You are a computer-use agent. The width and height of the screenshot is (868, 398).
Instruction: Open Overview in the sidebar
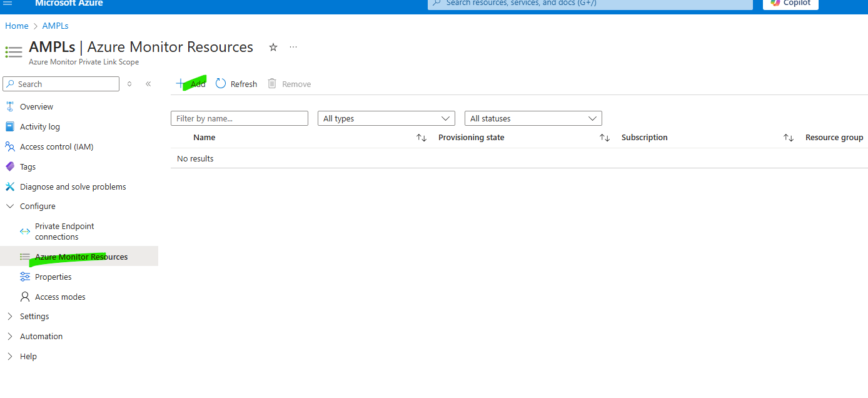tap(36, 107)
